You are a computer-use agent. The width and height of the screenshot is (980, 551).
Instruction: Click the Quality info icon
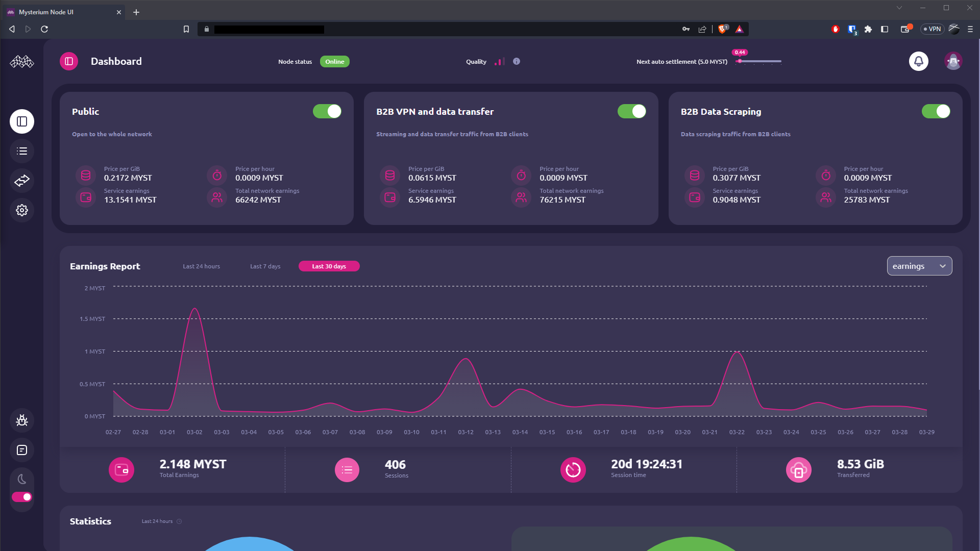[x=517, y=61]
